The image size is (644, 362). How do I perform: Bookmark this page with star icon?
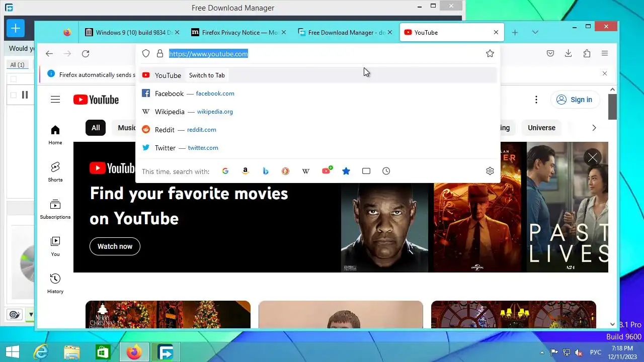[x=490, y=54]
